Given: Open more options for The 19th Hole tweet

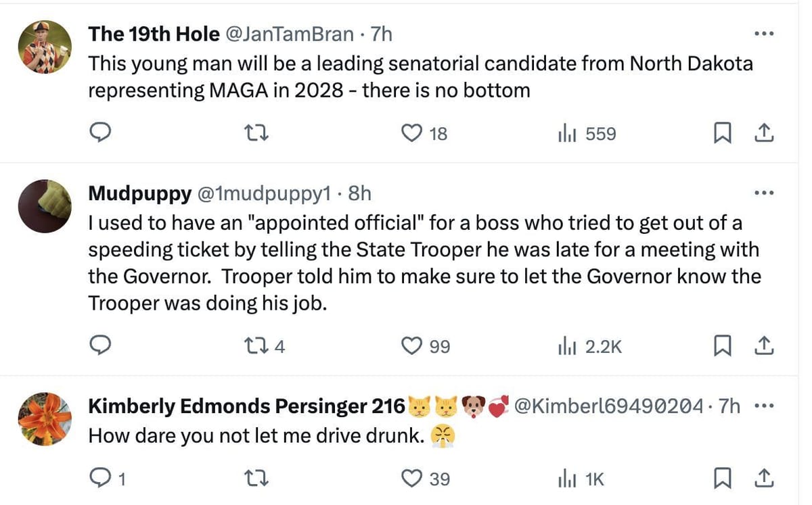Looking at the screenshot, I should point(764,34).
